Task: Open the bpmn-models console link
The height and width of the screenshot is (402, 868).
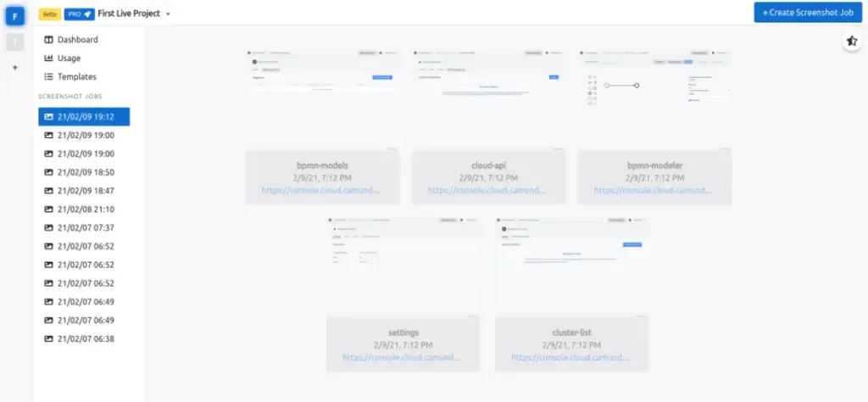Action: [x=320, y=191]
